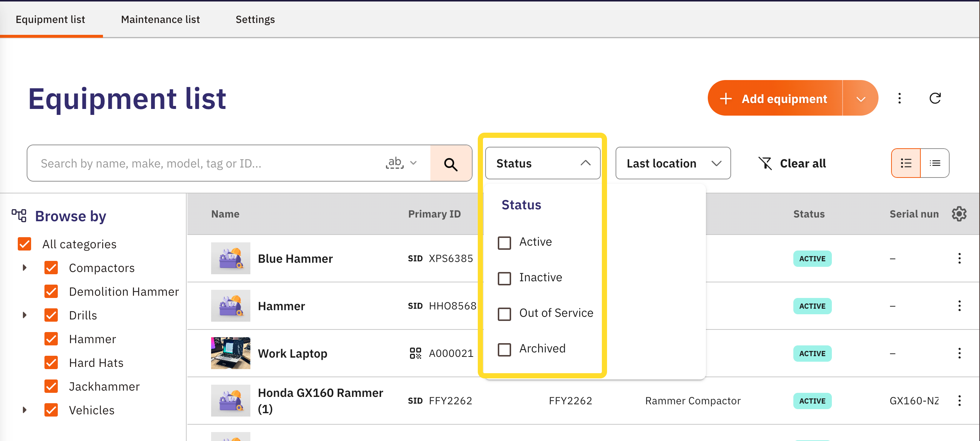The image size is (980, 441).
Task: Click 'GX160-NZ' serial number cell
Action: [x=914, y=401]
